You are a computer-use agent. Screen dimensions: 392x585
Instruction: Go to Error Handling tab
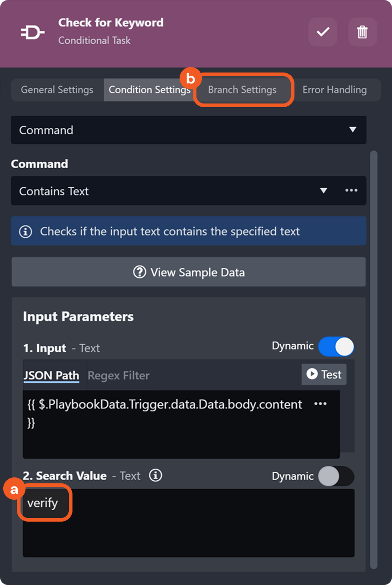[x=335, y=90]
